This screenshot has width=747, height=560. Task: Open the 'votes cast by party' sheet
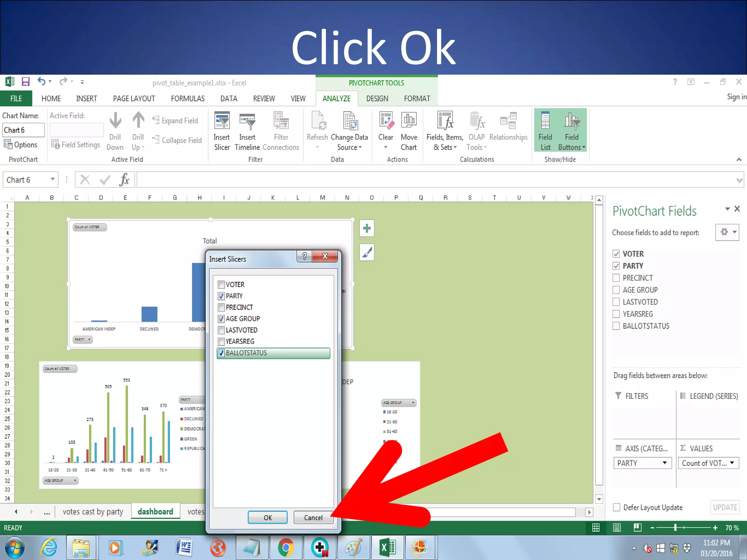(93, 512)
